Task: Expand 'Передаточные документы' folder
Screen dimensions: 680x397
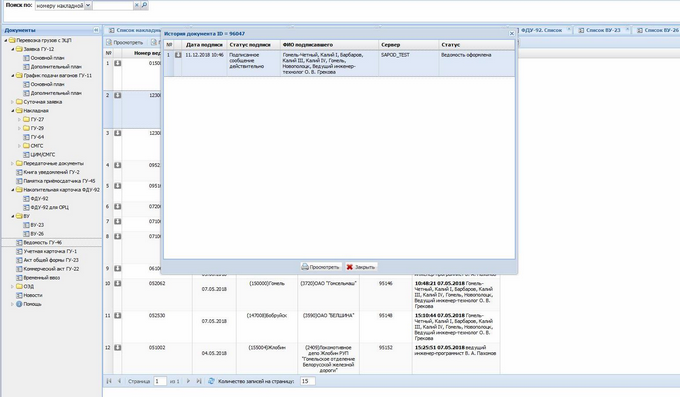Action: (x=13, y=164)
